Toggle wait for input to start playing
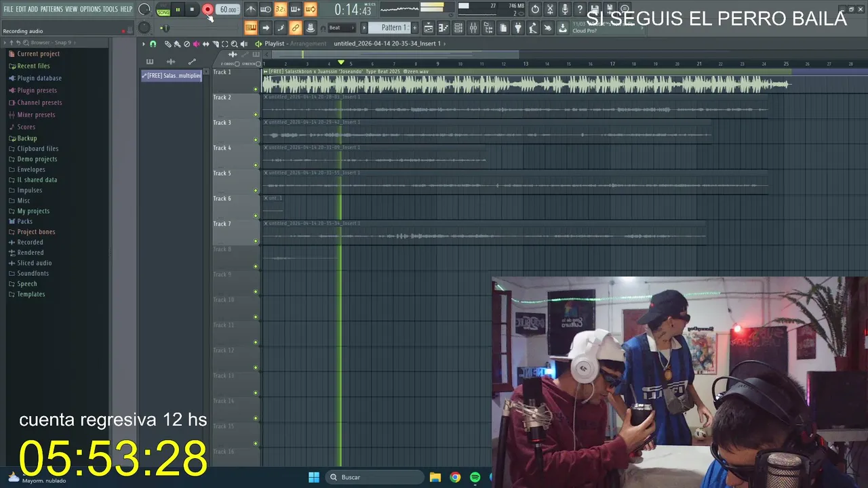The image size is (868, 488). click(266, 9)
